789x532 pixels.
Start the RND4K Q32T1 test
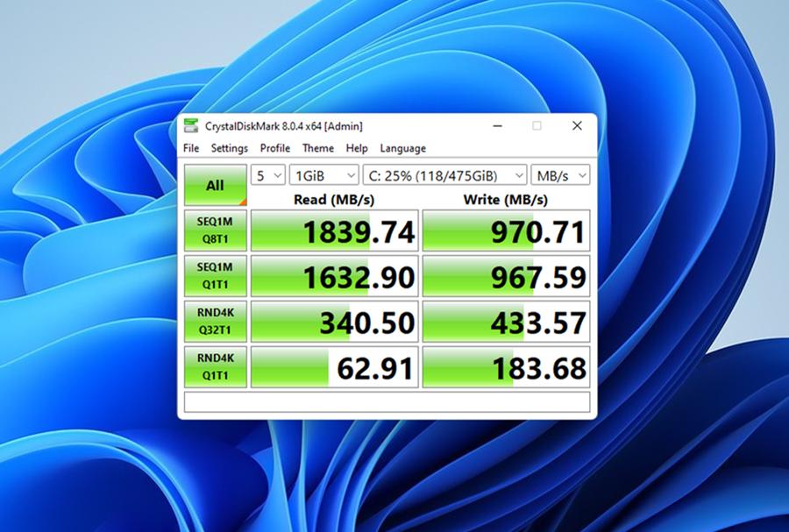tap(216, 321)
